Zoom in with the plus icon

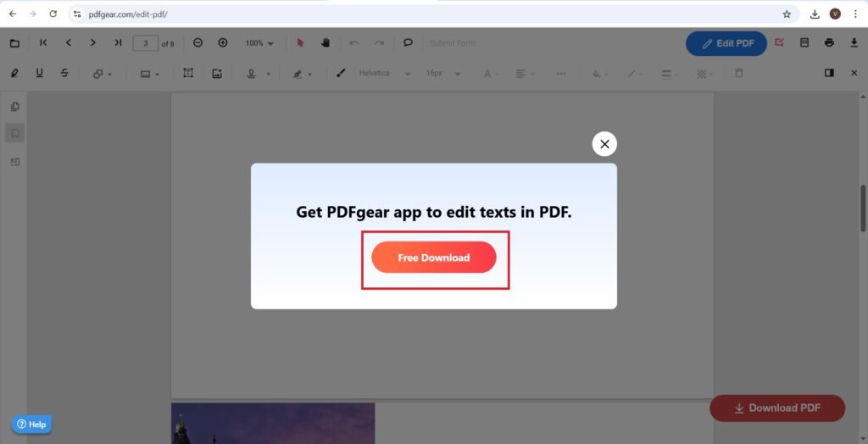[223, 43]
